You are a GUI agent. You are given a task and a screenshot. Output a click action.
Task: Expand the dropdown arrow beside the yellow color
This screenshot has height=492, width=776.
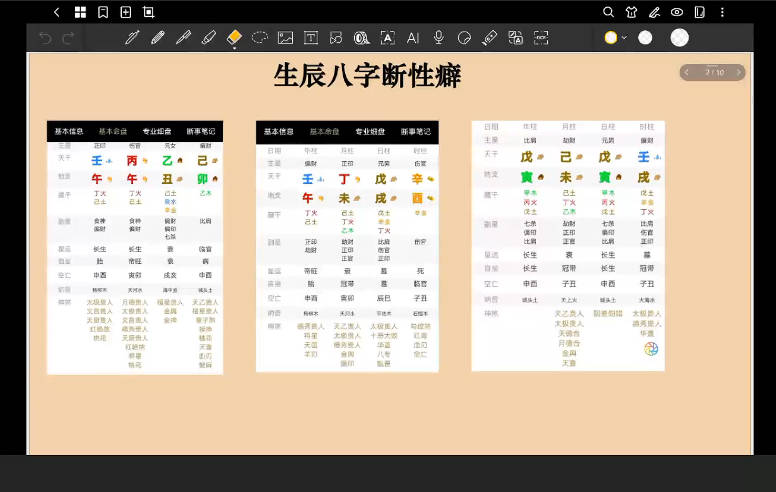(624, 38)
